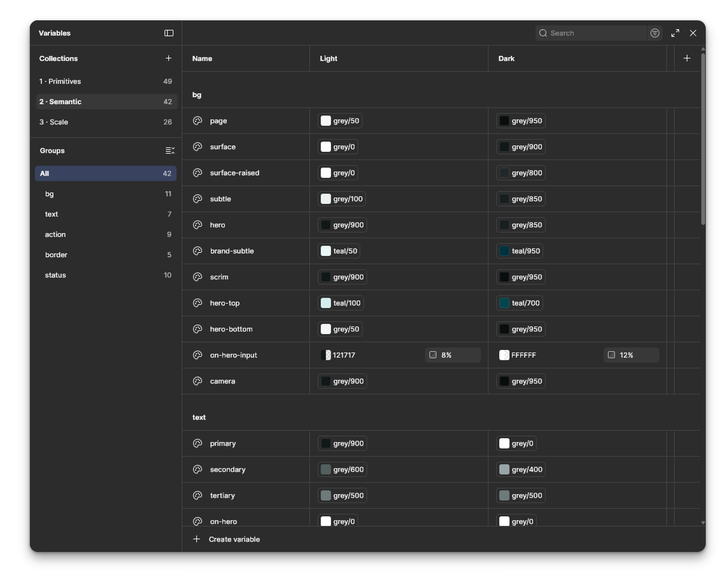The width and height of the screenshot is (728, 571).
Task: Click the color type icon for secondary
Action: pos(198,469)
